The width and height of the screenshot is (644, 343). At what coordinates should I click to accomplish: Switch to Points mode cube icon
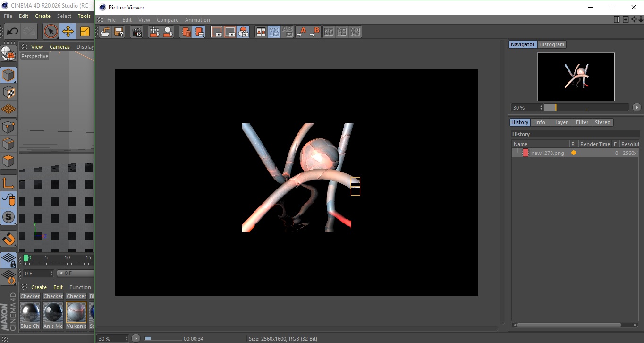(x=8, y=127)
